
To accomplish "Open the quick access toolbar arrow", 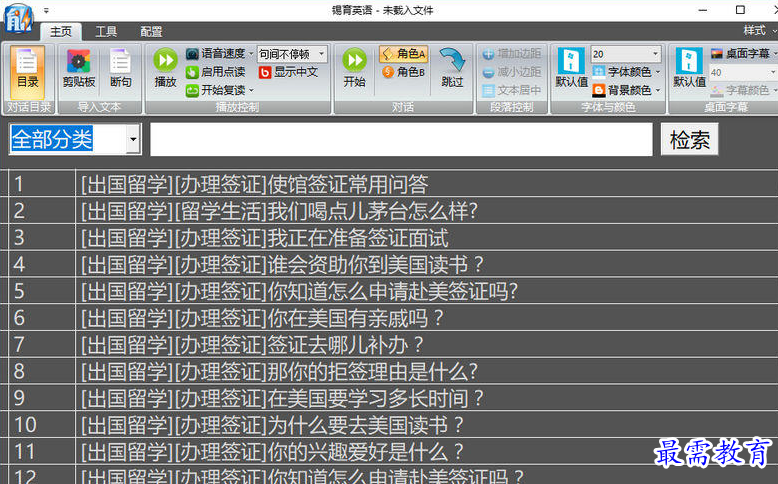I will click(46, 10).
